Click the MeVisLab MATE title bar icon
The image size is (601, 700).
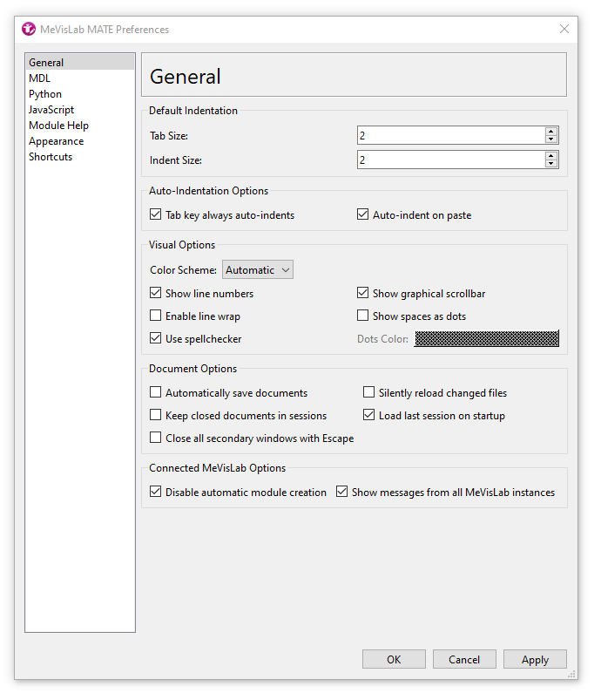pyautogui.click(x=29, y=29)
